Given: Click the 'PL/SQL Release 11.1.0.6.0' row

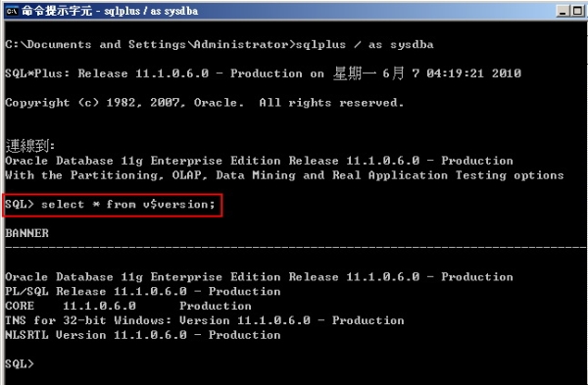Looking at the screenshot, I should (x=143, y=292).
